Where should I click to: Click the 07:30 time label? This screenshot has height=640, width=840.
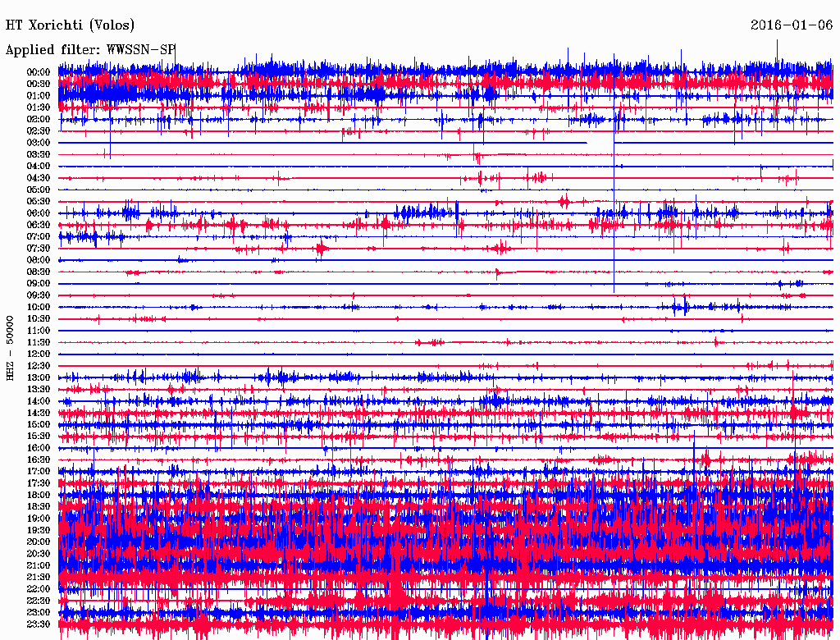(x=39, y=248)
